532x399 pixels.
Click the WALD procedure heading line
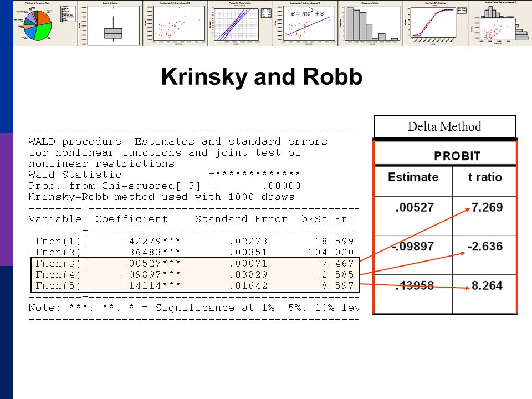[x=178, y=141]
